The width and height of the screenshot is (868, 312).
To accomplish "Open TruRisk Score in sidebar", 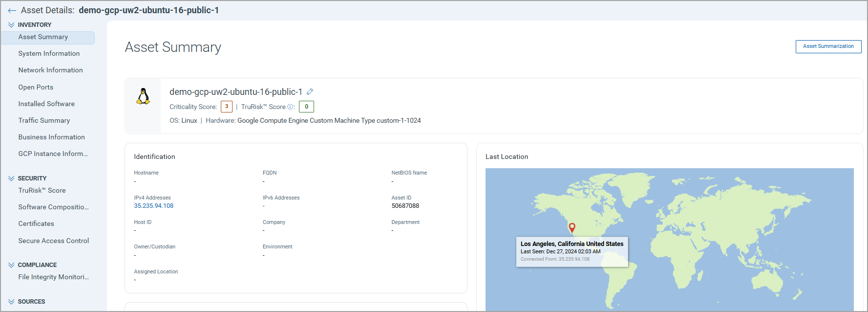I will click(x=42, y=191).
